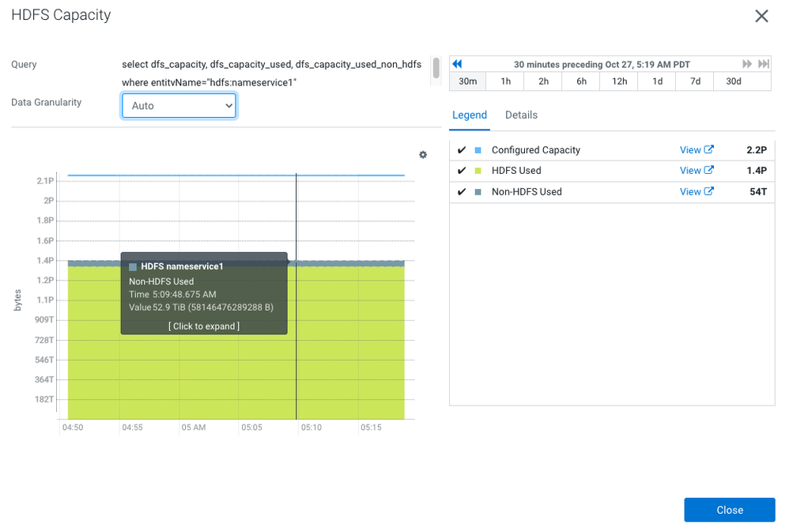
Task: Open external link icon for HDFS Used
Action: [x=709, y=170]
